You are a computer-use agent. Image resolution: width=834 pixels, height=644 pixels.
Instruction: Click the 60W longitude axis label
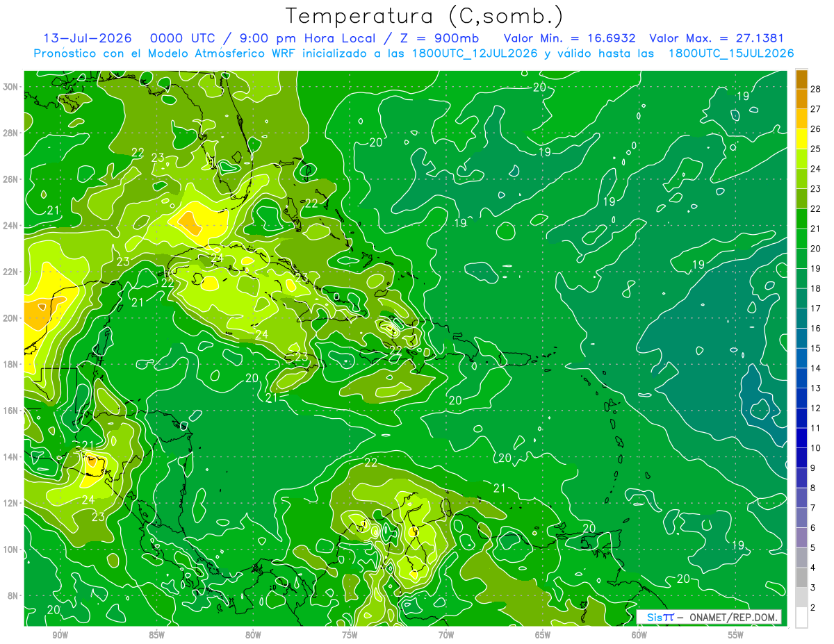point(639,635)
